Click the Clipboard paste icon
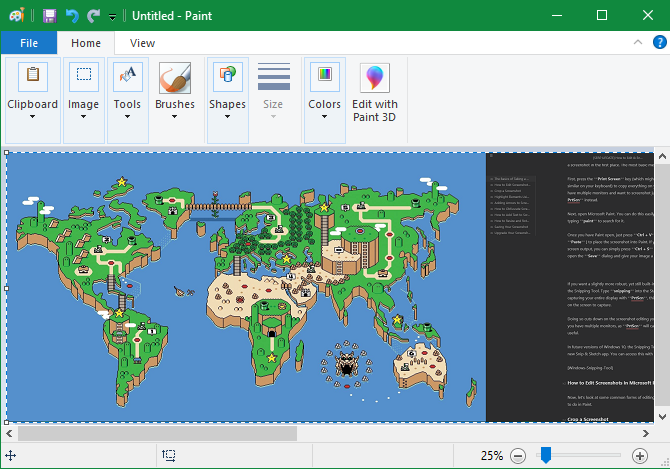 click(x=32, y=76)
